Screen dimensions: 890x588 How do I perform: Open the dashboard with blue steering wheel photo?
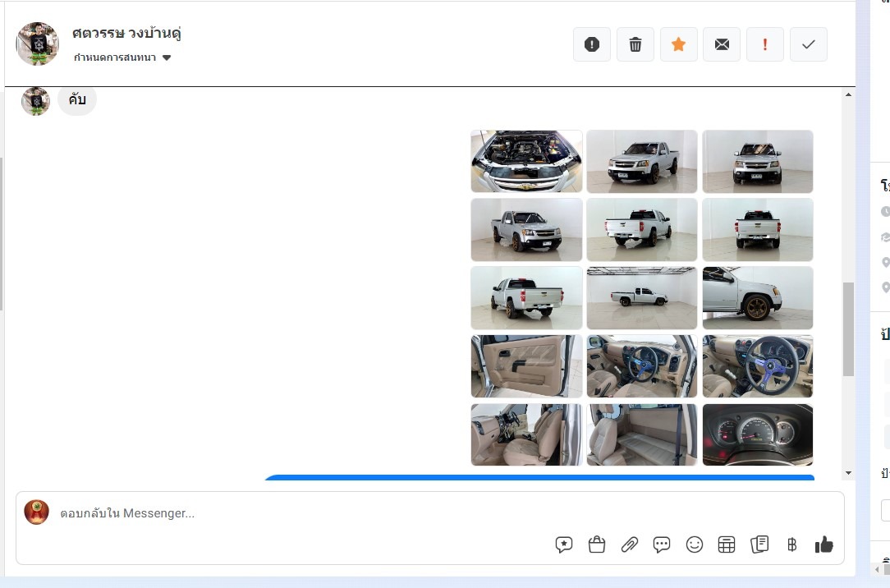[x=642, y=366]
